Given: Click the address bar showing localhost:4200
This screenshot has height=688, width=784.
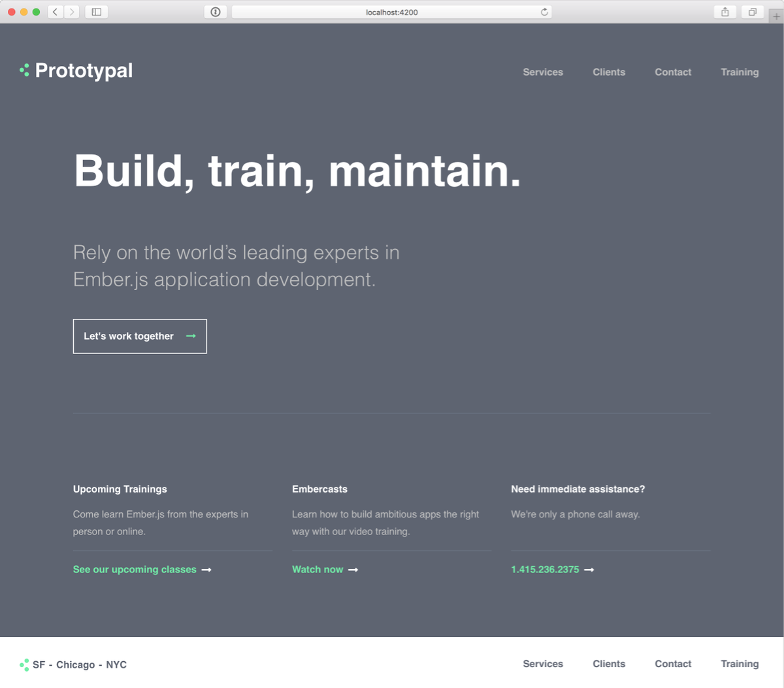Looking at the screenshot, I should 391,11.
